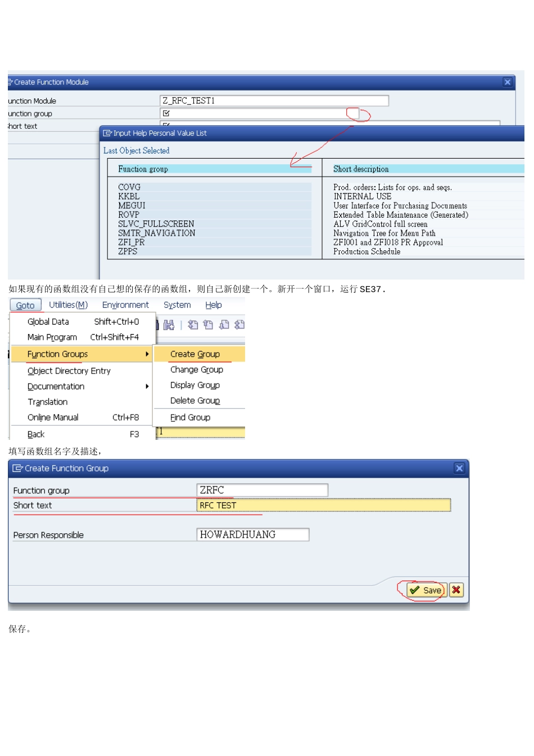Select Delete Group submenu item
Image resolution: width=534 pixels, height=756 pixels.
coord(200,400)
